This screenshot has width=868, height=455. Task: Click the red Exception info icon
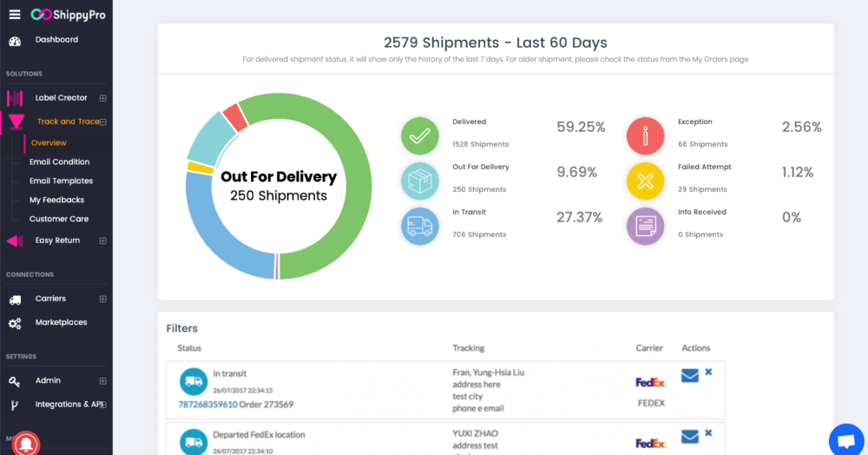click(645, 135)
